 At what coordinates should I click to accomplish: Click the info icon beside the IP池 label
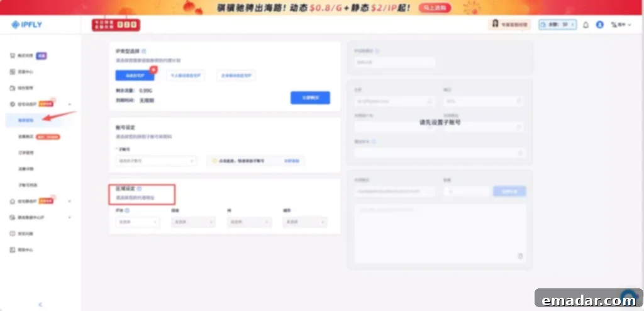coord(127,211)
